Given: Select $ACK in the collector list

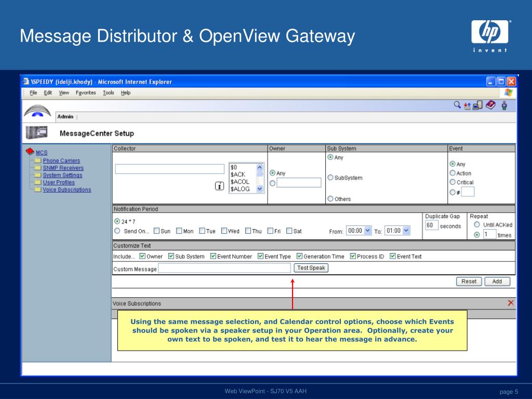Looking at the screenshot, I should coord(238,175).
